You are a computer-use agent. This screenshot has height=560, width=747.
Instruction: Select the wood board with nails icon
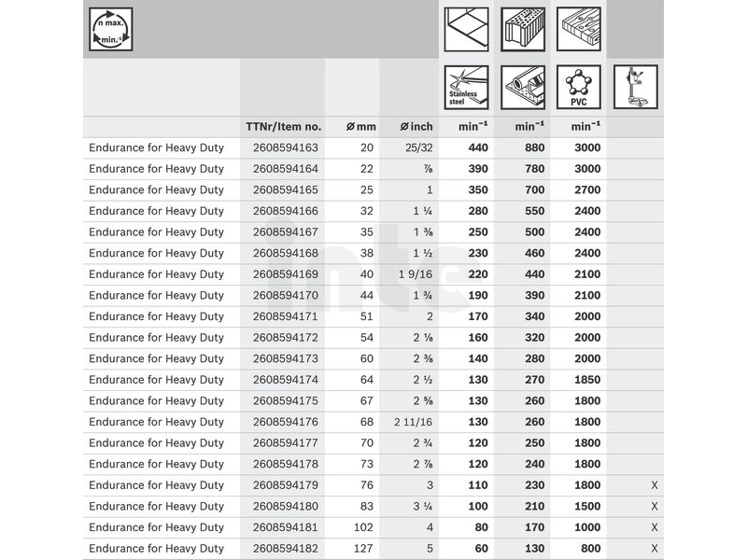pos(579,27)
